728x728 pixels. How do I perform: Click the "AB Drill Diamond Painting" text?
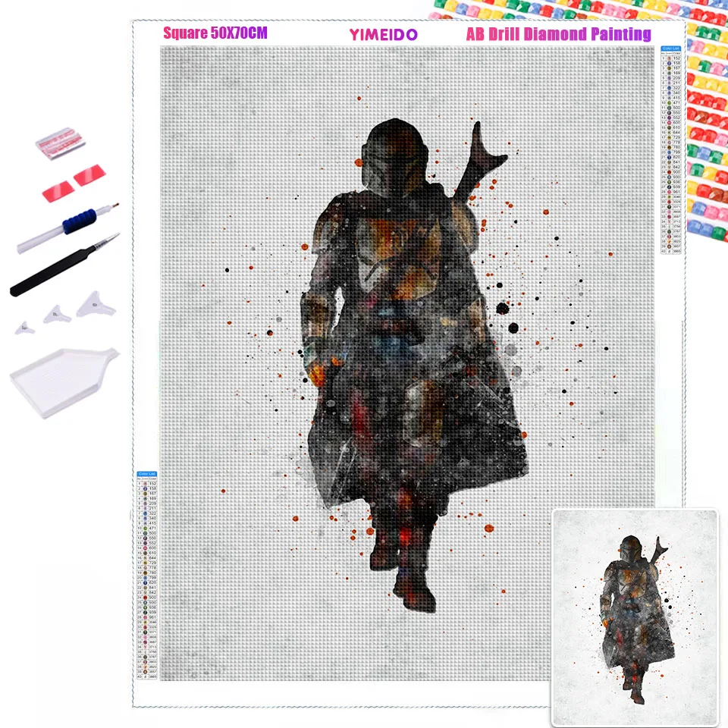559,34
